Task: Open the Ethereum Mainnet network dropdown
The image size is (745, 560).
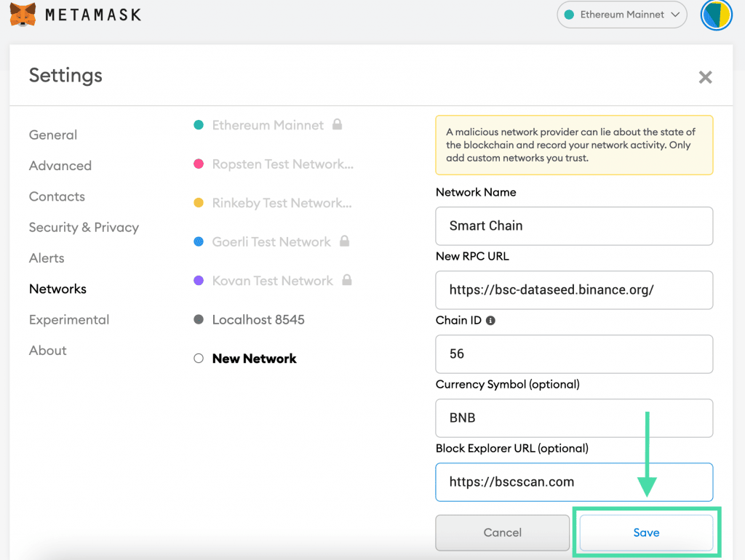Action: pyautogui.click(x=622, y=15)
